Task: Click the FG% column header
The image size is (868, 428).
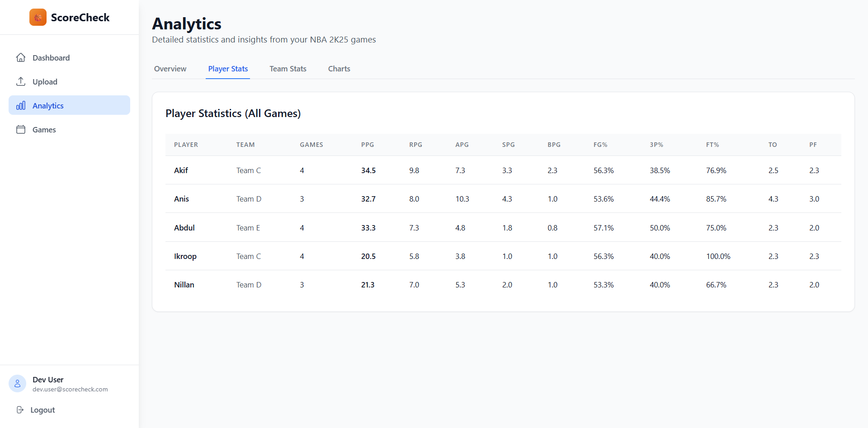Action: 600,145
